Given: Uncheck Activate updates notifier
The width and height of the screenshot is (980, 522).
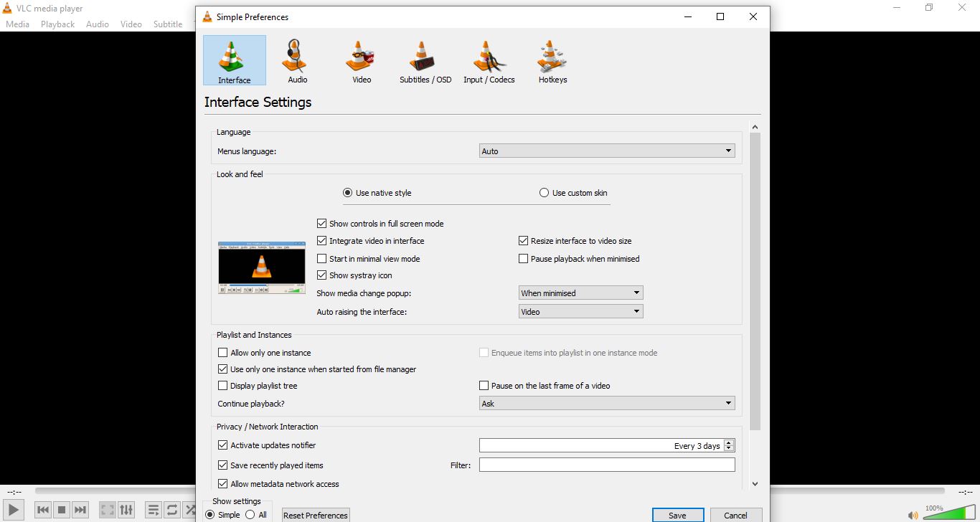Looking at the screenshot, I should pos(267,445).
